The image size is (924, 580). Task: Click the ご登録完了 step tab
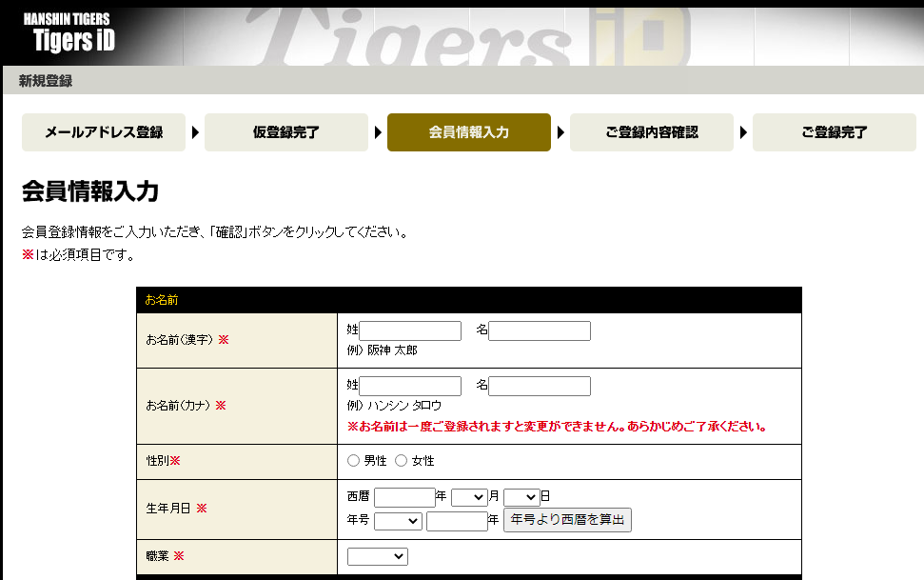(835, 132)
